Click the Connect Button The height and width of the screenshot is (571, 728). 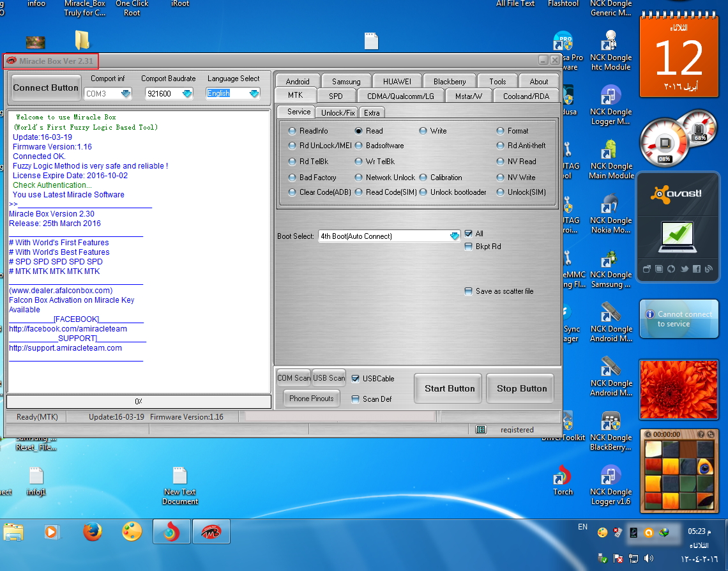[45, 88]
